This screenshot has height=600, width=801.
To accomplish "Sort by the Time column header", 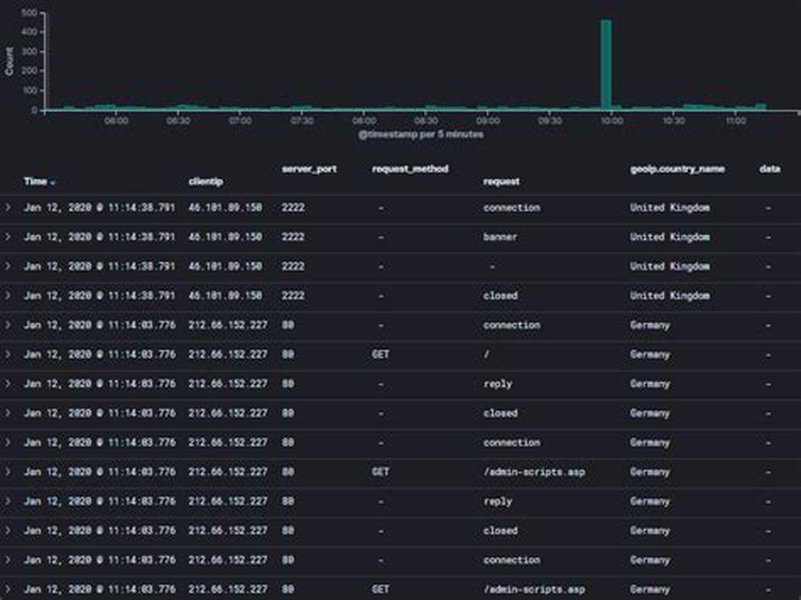I will point(35,181).
